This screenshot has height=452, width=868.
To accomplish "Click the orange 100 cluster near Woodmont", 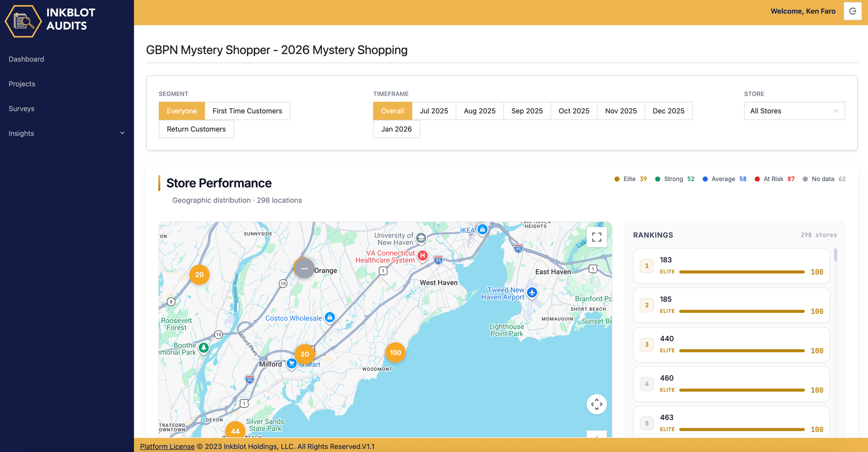I will tap(395, 353).
